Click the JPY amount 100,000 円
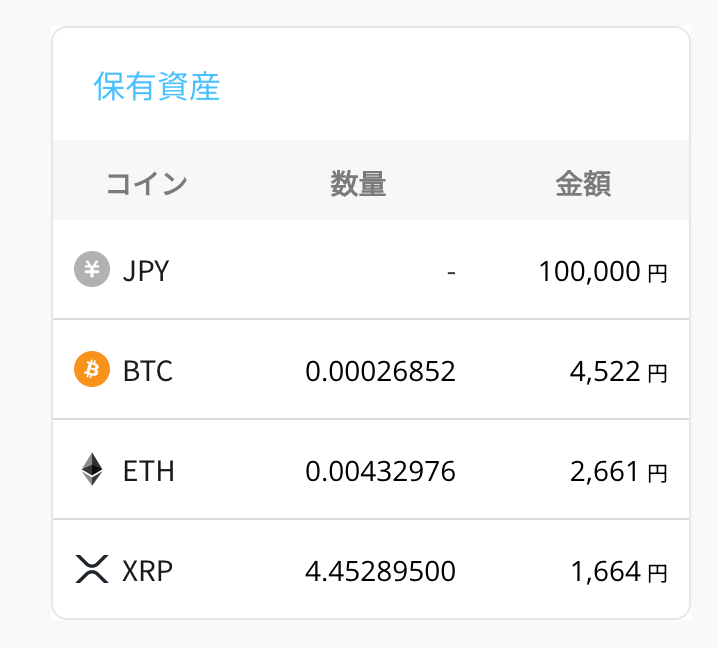The width and height of the screenshot is (718, 648). pos(602,272)
